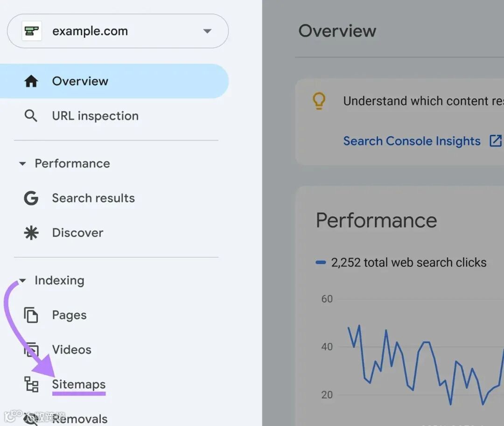
Task: Open the Discover report
Action: 78,233
